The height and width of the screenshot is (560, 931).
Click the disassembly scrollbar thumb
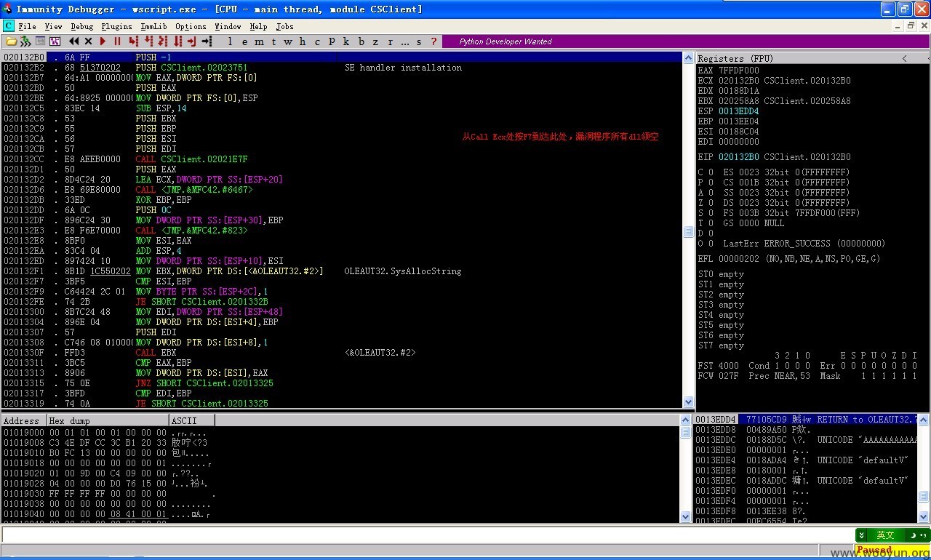click(x=688, y=231)
